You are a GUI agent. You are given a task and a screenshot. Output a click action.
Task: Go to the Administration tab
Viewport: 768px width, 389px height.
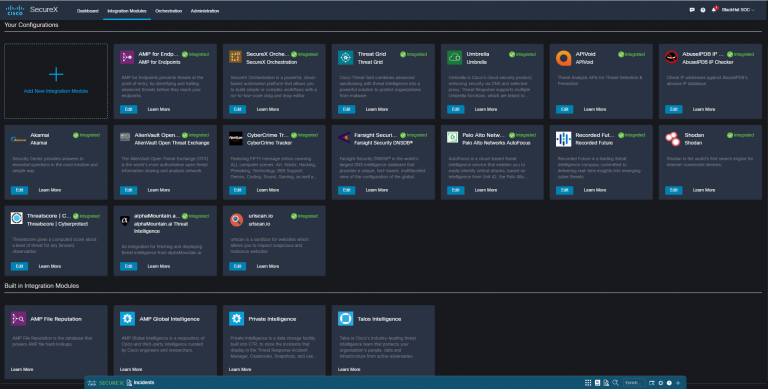[x=205, y=11]
